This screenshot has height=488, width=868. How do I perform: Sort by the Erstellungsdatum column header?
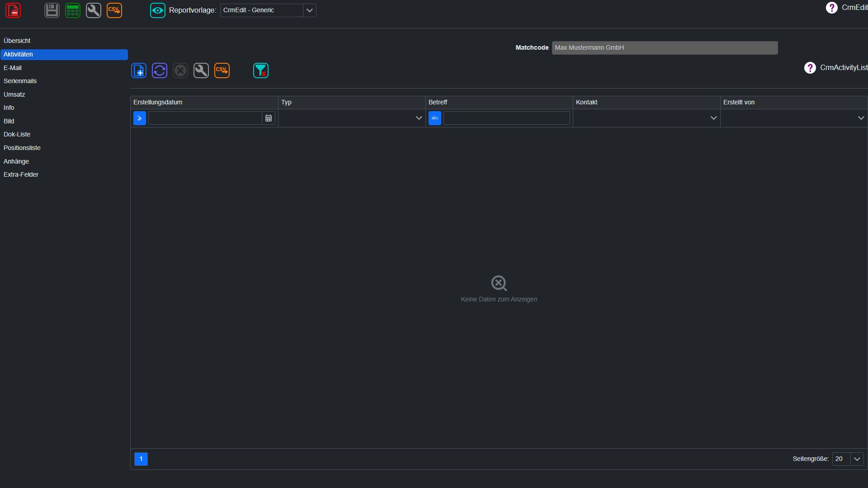pos(204,103)
